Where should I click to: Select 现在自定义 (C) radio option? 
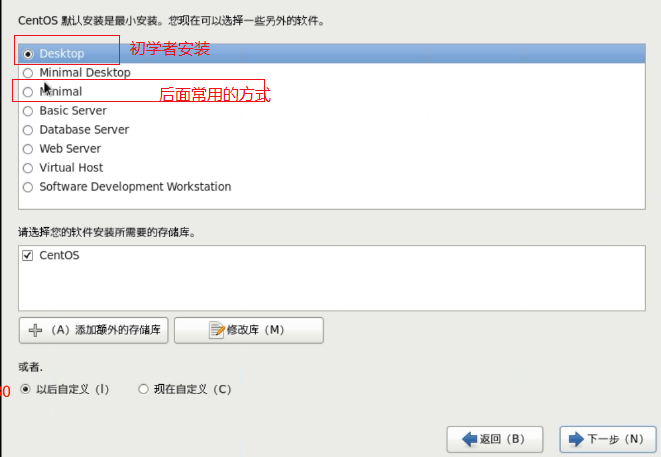pyautogui.click(x=143, y=389)
